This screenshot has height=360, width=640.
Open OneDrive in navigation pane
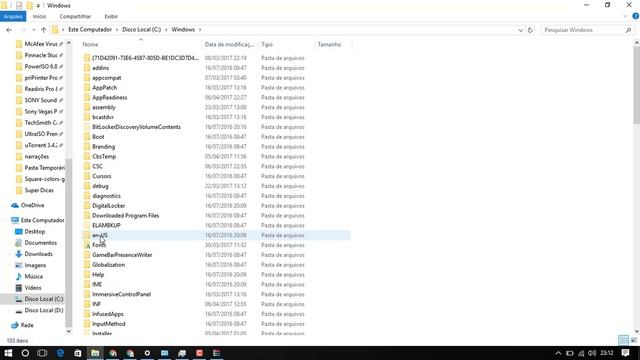point(32,205)
